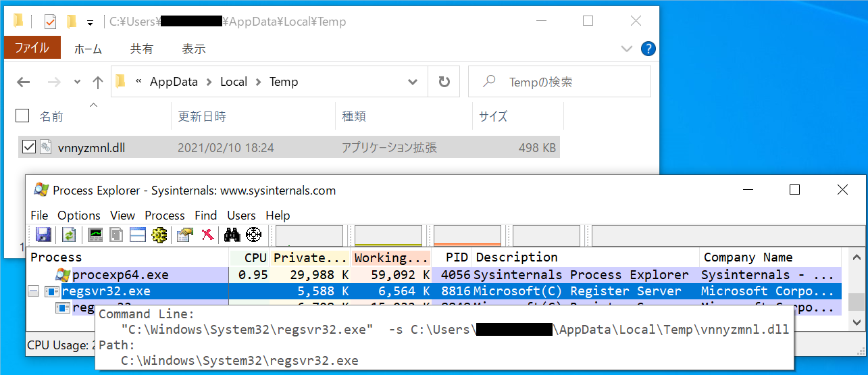The image size is (868, 375).
Task: Open the View menu
Action: click(123, 216)
